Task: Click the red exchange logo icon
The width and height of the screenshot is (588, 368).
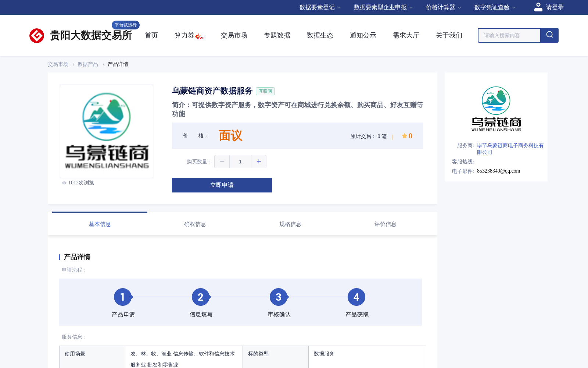Action: point(37,36)
